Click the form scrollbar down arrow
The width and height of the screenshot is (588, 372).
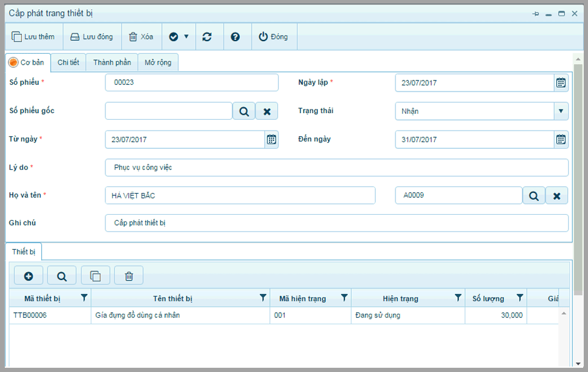(x=578, y=364)
